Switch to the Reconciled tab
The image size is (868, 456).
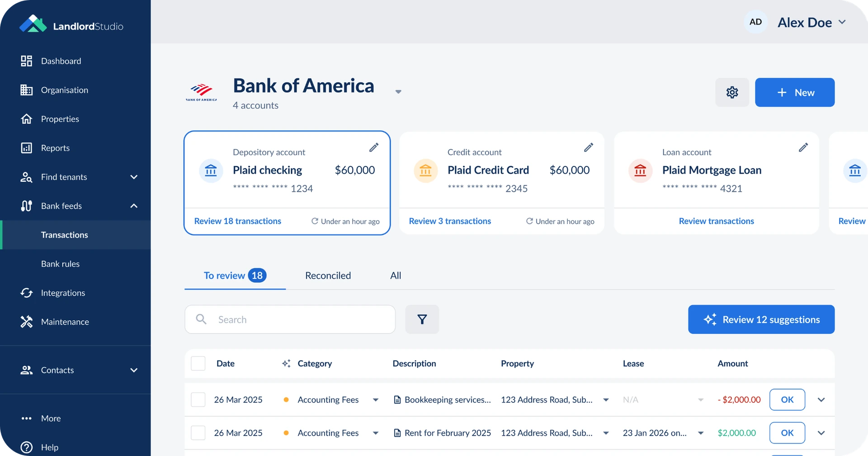(x=328, y=275)
